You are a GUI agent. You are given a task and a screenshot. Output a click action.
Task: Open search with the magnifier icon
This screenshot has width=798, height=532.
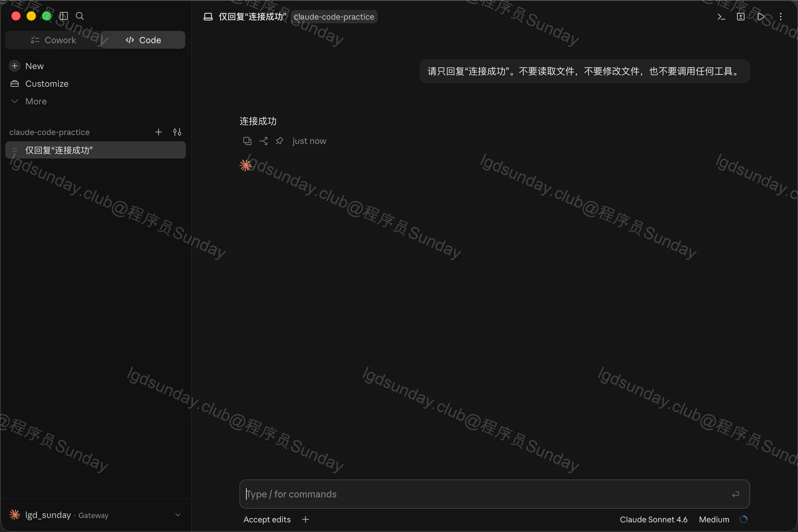point(80,16)
